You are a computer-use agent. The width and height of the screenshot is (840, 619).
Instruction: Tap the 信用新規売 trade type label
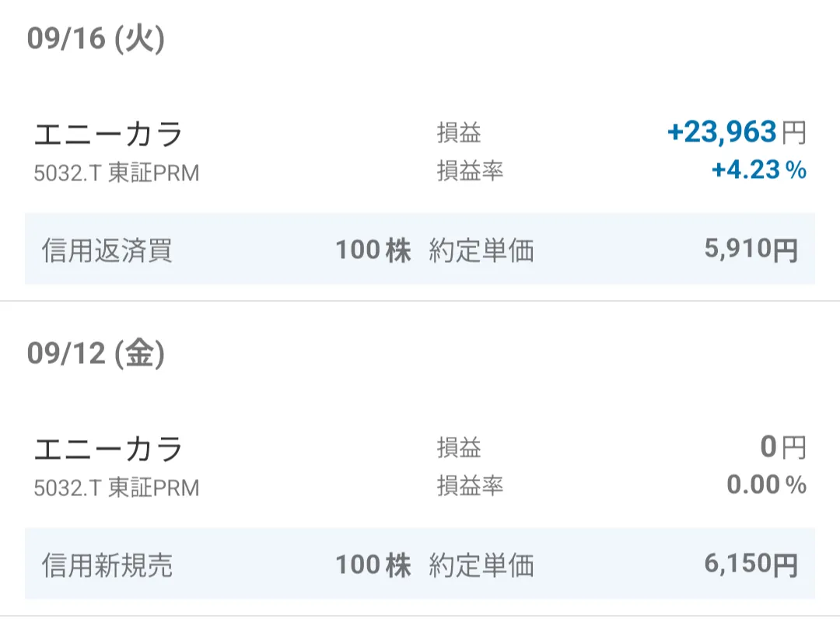[x=107, y=565]
